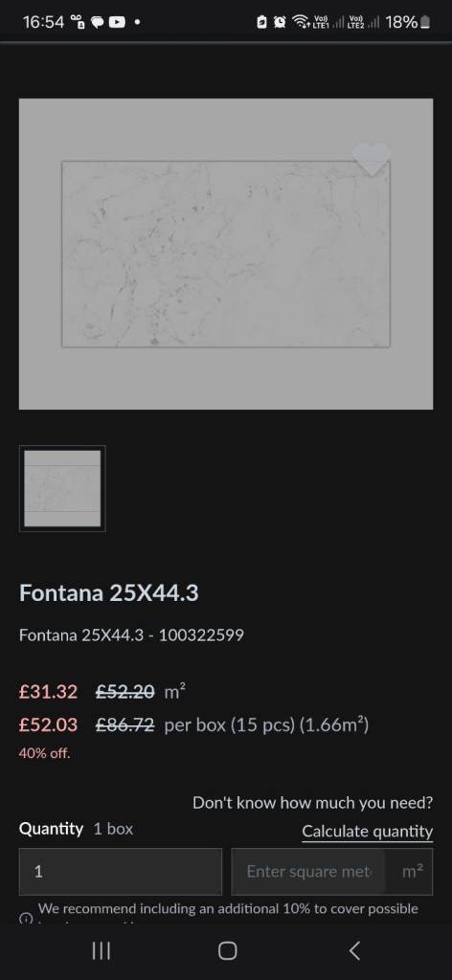The image size is (452, 980).
Task: Tap the Fontana 25X44.3 product title
Action: click(x=109, y=592)
